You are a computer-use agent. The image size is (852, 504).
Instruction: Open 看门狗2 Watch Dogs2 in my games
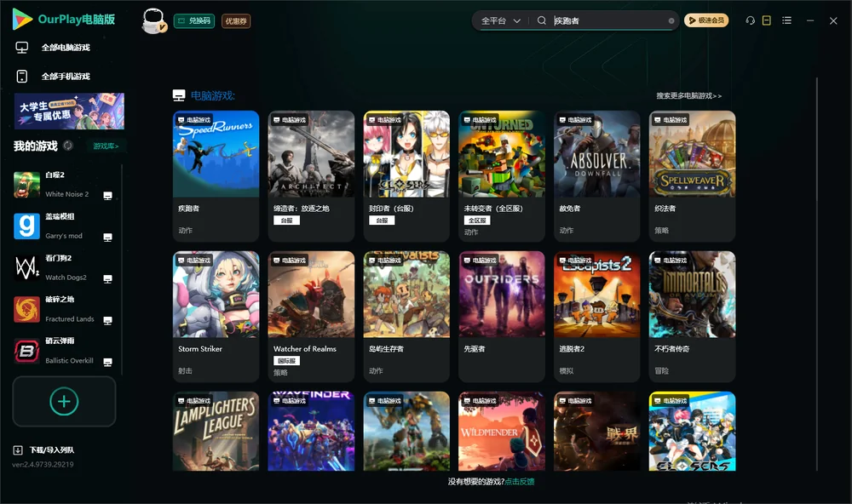click(64, 267)
